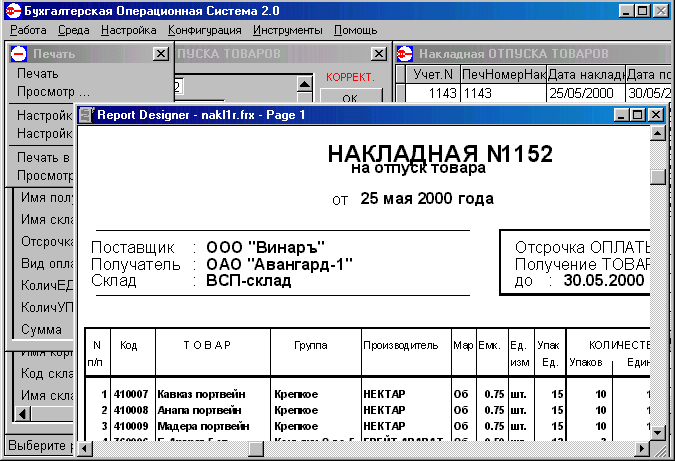
Task: Click the Группа column header
Action: tap(311, 345)
